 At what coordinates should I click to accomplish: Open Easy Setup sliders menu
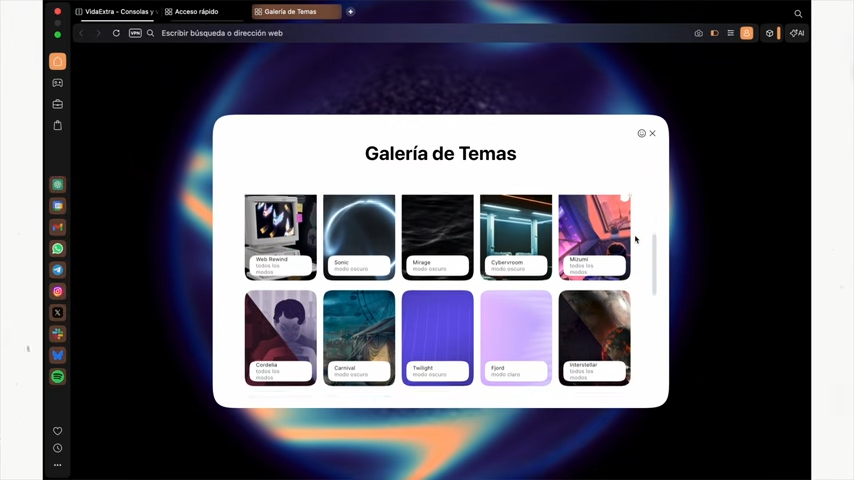(x=730, y=33)
